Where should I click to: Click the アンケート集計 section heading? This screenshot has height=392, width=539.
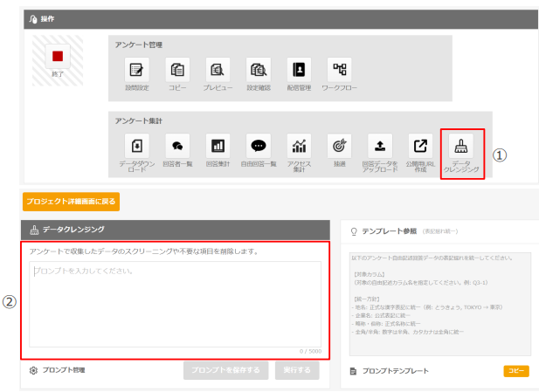[x=139, y=121]
